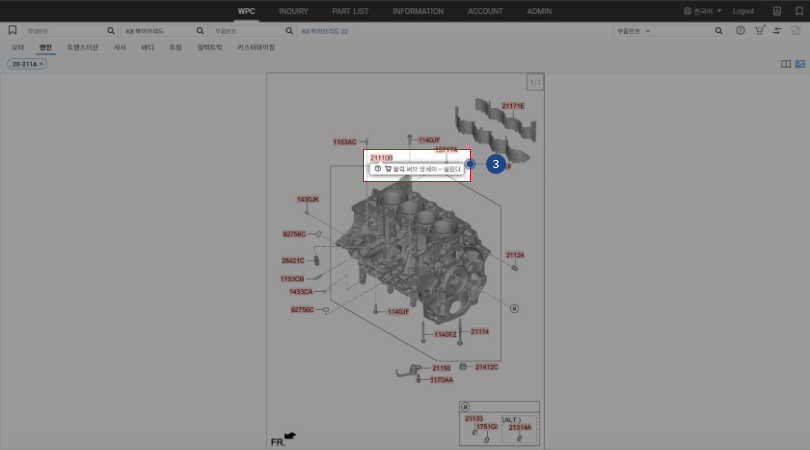Click search icon beside the 부품번호 dropdown
Image resolution: width=810 pixels, height=450 pixels.
click(x=719, y=31)
